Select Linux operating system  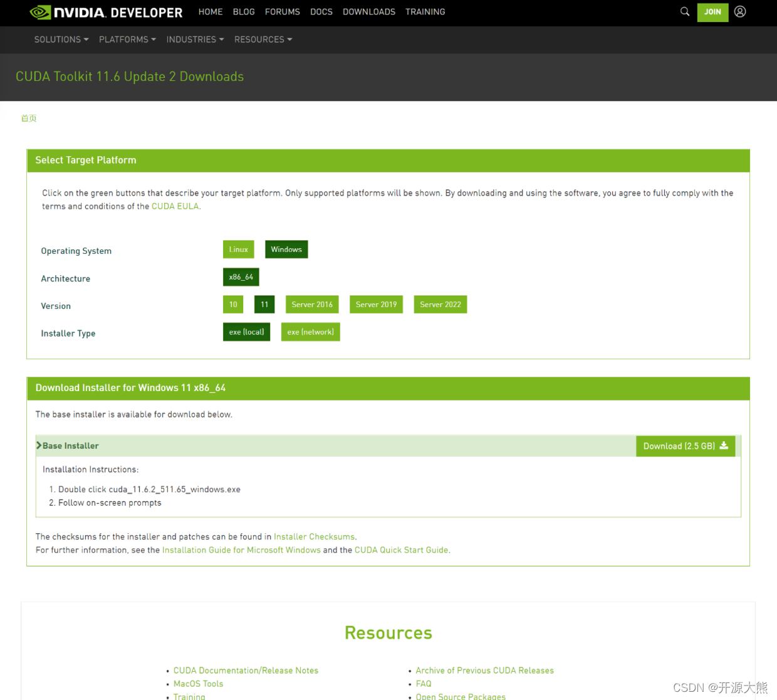coord(239,249)
